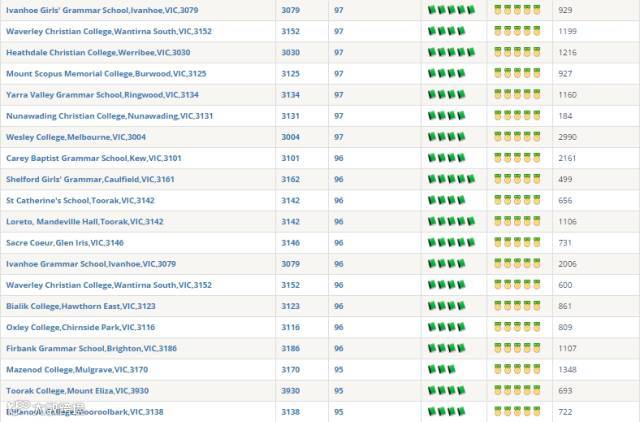Click yellow rating icons in Firbank Grammar row
Image resolution: width=640 pixels, height=422 pixels.
click(x=517, y=348)
